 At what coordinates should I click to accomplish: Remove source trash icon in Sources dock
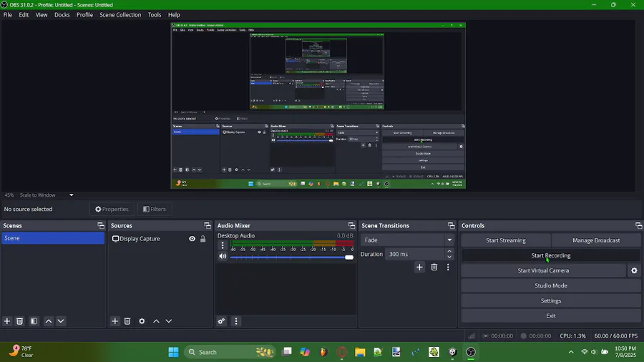tap(127, 321)
